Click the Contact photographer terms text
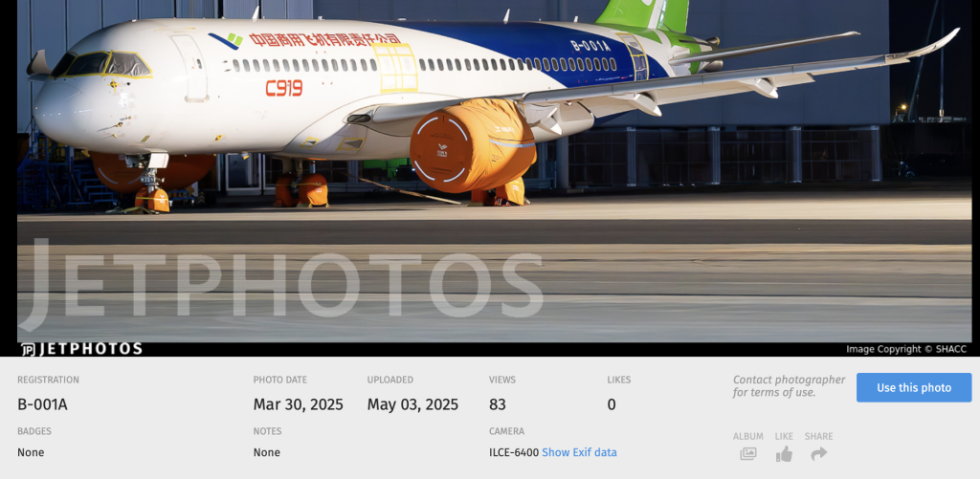Image resolution: width=980 pixels, height=479 pixels. 789,386
